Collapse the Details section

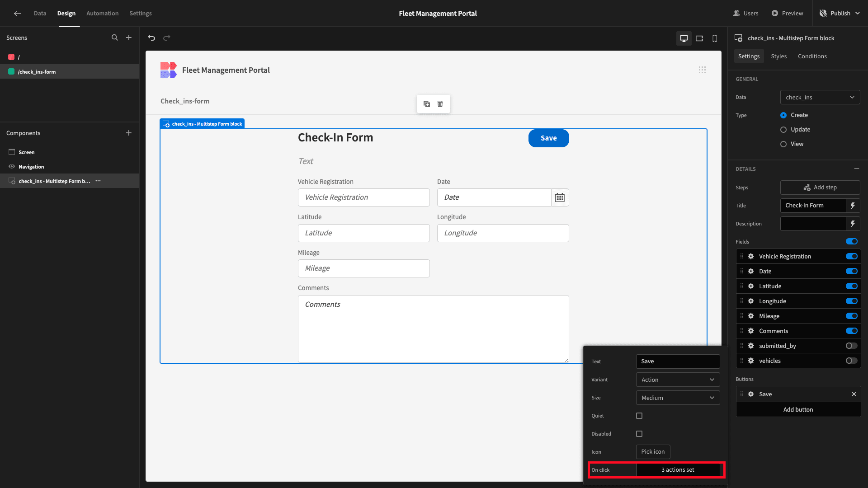(x=857, y=169)
